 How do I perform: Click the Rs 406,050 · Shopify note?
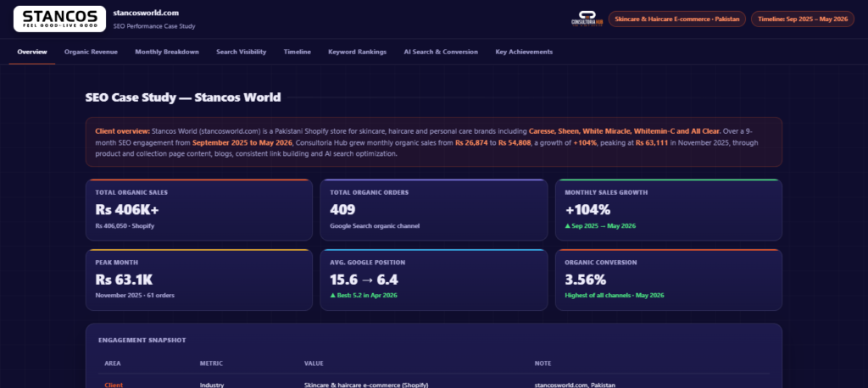coord(125,226)
